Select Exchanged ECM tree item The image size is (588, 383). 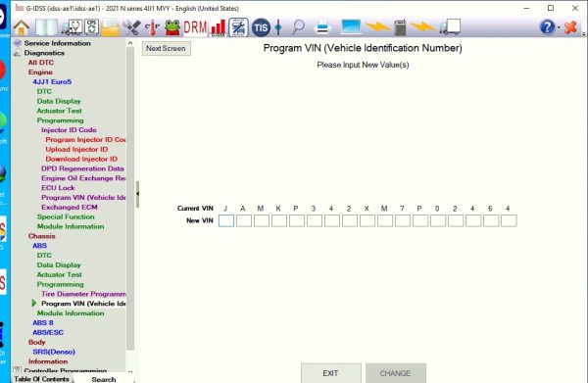tap(70, 208)
